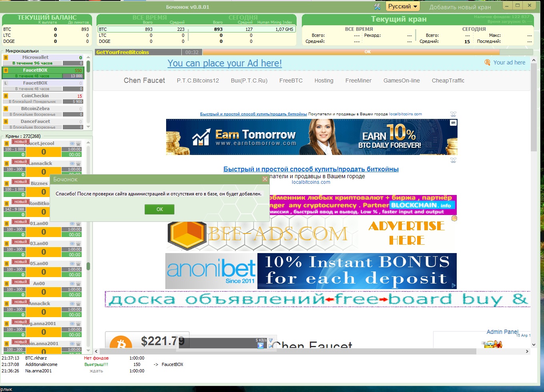This screenshot has height=392, width=544.
Task: Open the Hosting menu item
Action: coord(324,80)
